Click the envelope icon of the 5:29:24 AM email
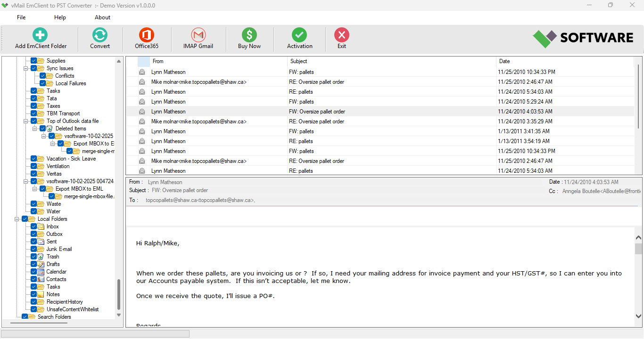Viewport: 644px width, 339px height. tap(142, 102)
